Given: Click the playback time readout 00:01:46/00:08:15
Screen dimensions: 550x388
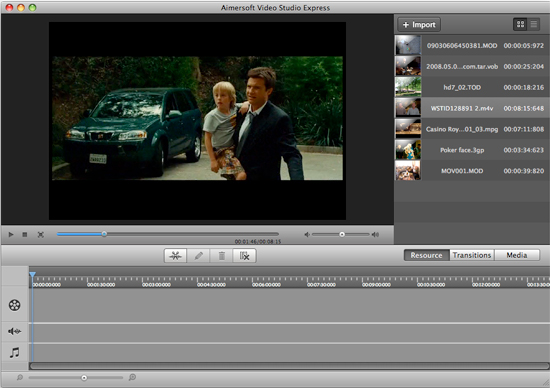Looking at the screenshot, I should [258, 241].
